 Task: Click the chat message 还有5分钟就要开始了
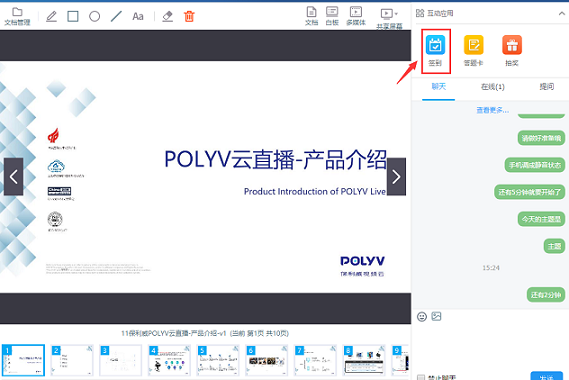529,192
